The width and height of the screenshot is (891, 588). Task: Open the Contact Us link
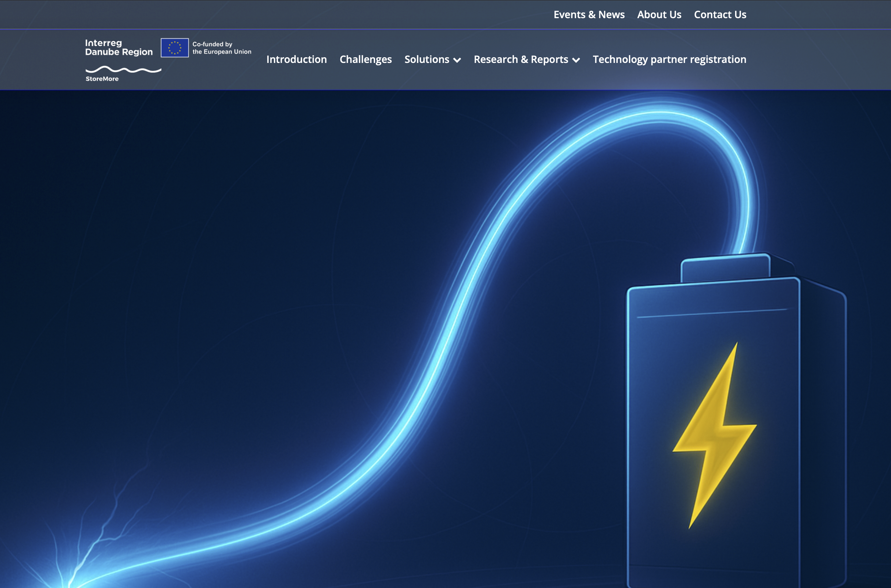coord(720,15)
